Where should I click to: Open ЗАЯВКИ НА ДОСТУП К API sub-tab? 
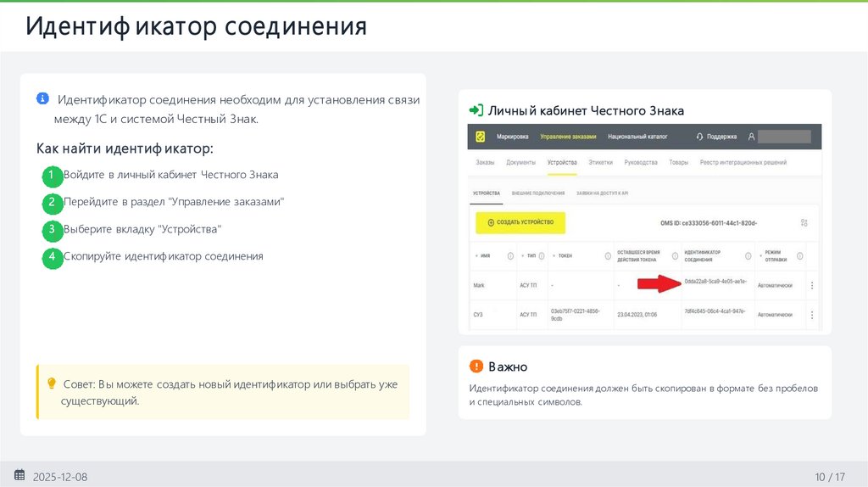point(603,193)
